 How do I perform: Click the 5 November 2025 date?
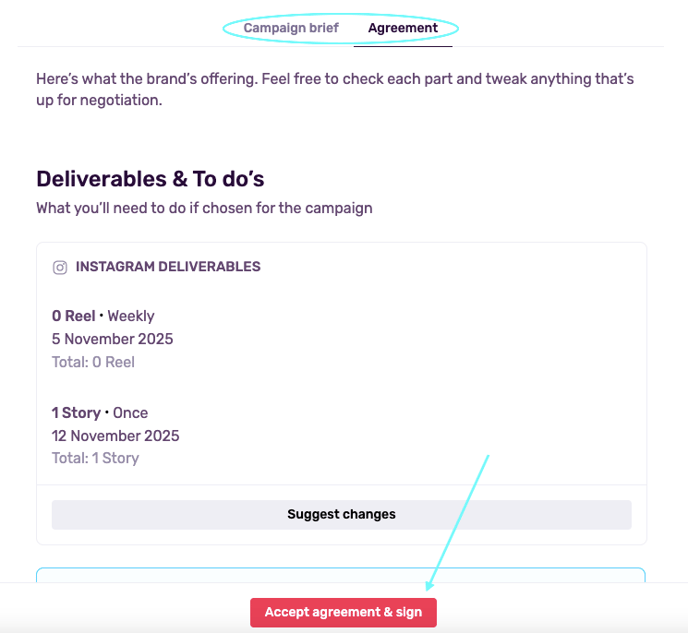(x=112, y=339)
